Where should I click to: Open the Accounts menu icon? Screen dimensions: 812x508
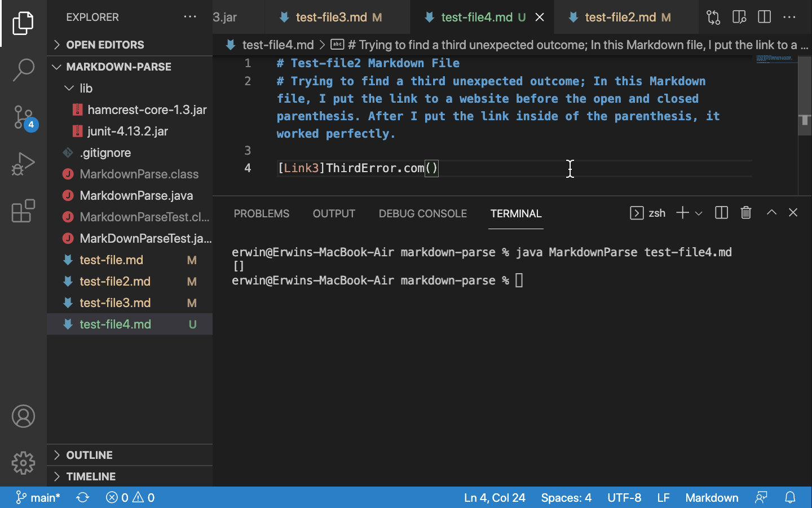coord(23,416)
